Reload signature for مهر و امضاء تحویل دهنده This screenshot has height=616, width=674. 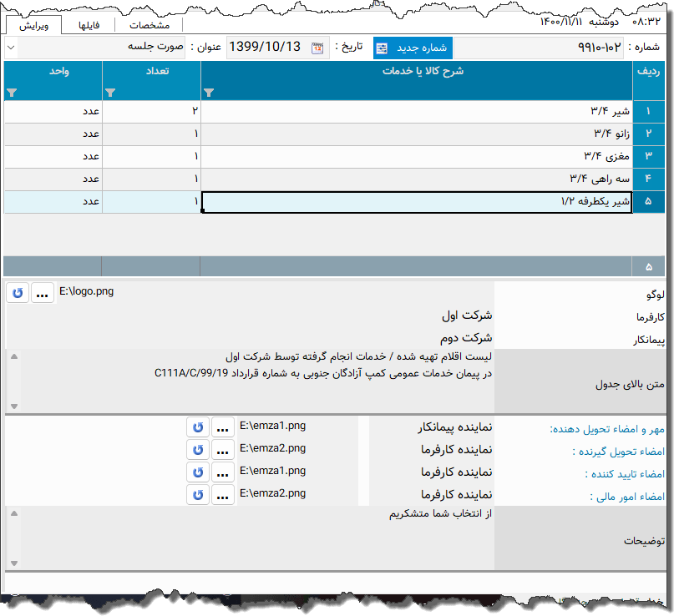198,427
